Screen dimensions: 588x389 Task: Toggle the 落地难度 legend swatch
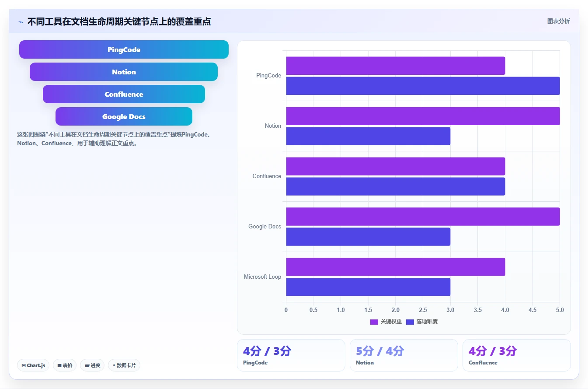[x=410, y=322]
